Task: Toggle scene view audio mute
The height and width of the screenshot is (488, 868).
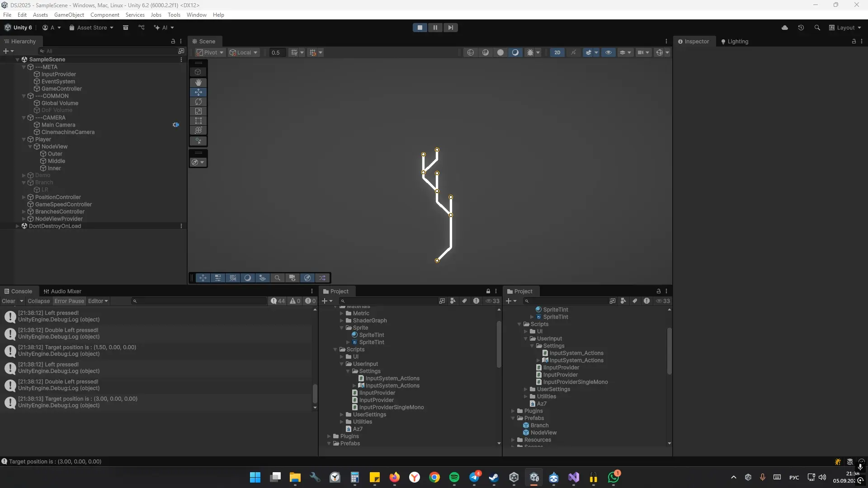Action: click(x=573, y=52)
